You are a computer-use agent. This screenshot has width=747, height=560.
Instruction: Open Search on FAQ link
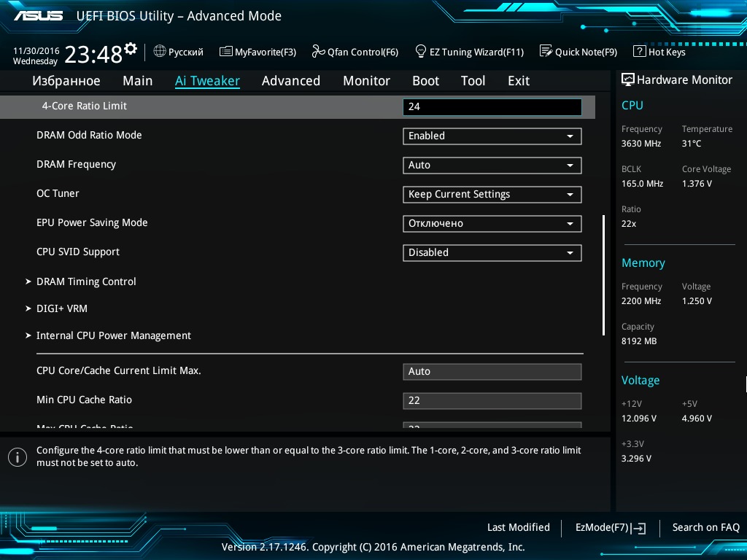click(x=706, y=527)
